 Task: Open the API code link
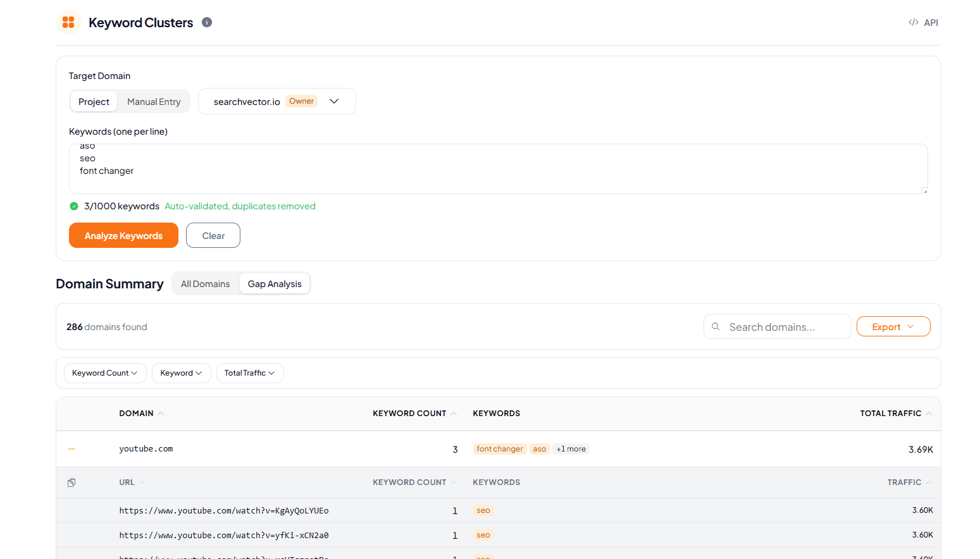coord(923,23)
